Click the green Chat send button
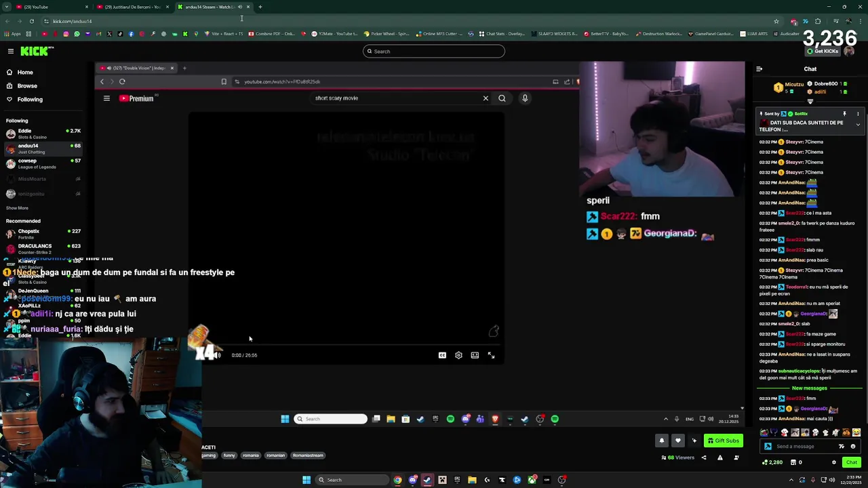The width and height of the screenshot is (868, 488). pyautogui.click(x=852, y=462)
